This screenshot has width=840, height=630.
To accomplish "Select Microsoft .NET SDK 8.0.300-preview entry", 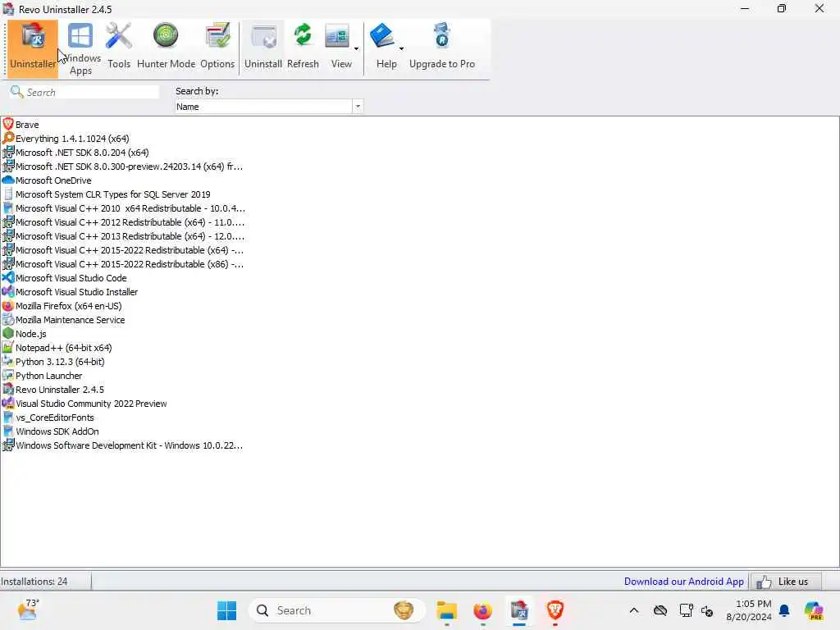I will click(123, 166).
